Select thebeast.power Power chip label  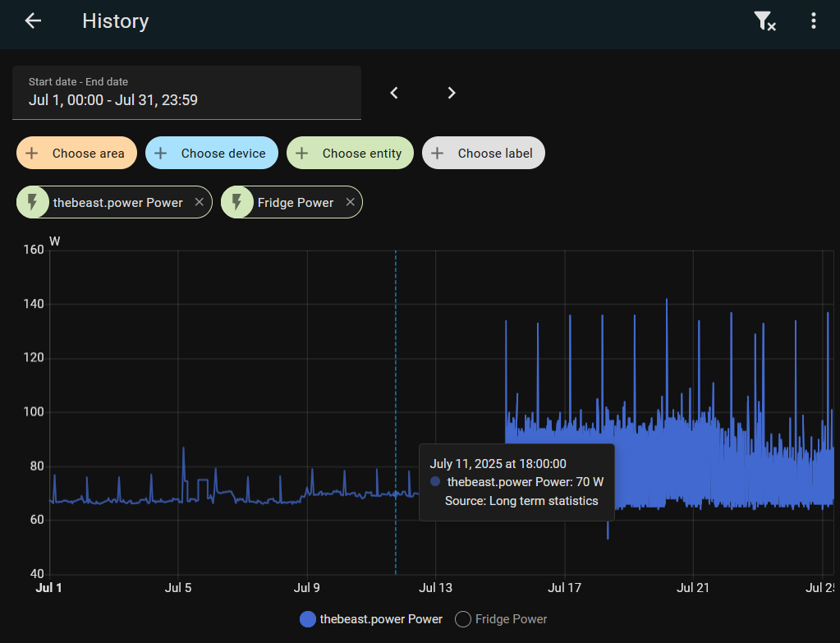click(118, 203)
